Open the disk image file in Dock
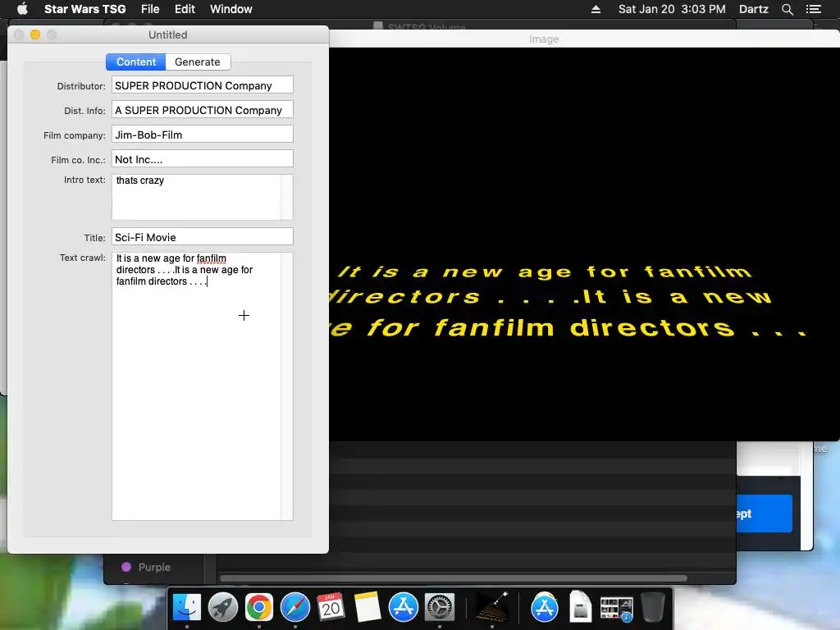This screenshot has width=840, height=630. (580, 607)
